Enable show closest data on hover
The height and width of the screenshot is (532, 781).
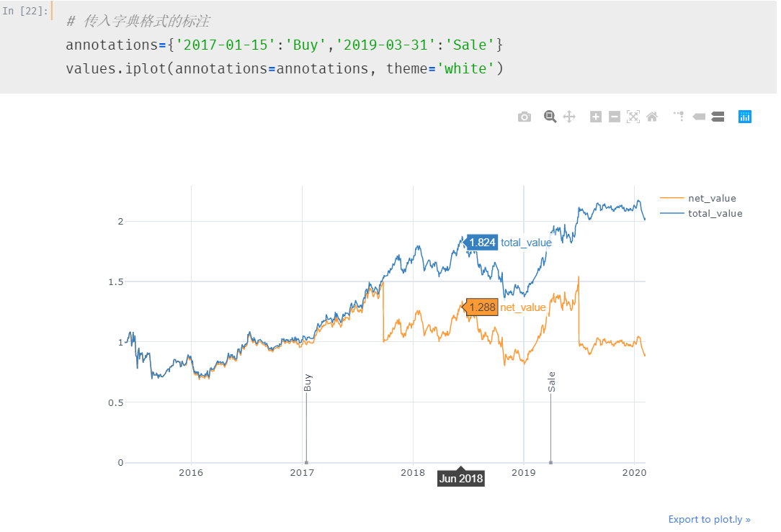click(698, 116)
